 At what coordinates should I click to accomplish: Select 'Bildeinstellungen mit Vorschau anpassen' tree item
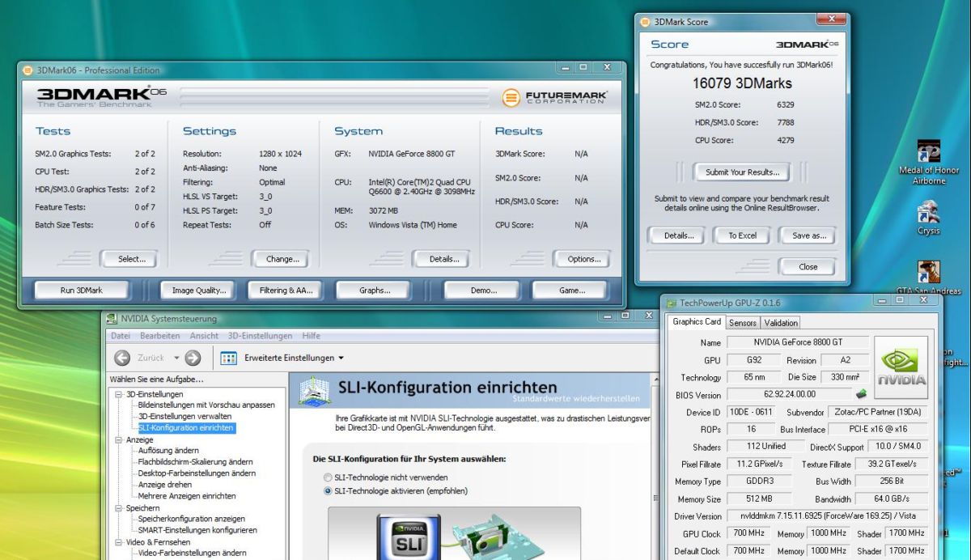206,405
